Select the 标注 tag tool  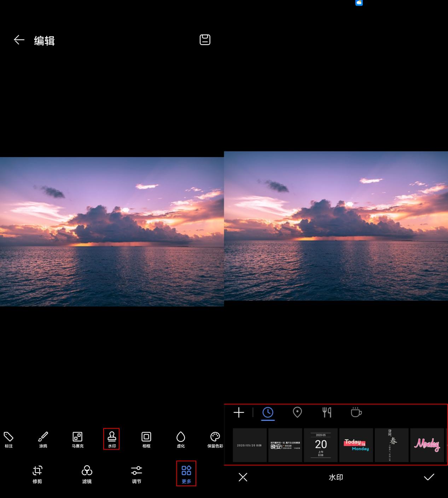pos(8,440)
